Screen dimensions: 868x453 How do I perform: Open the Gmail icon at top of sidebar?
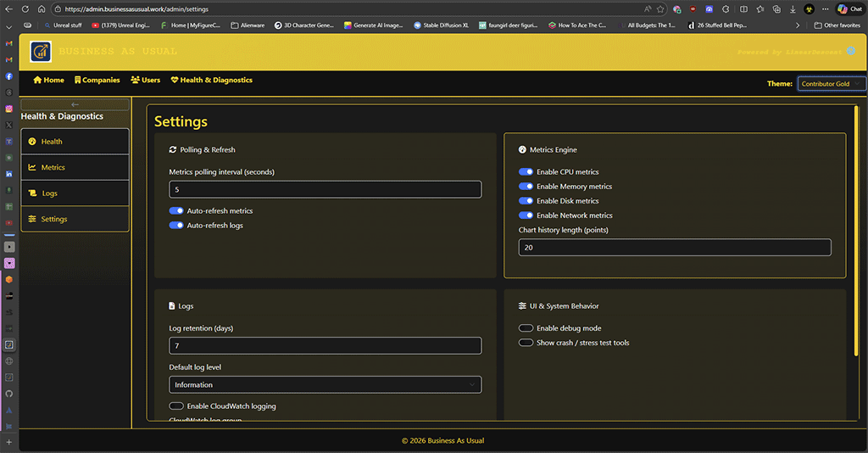(9, 43)
